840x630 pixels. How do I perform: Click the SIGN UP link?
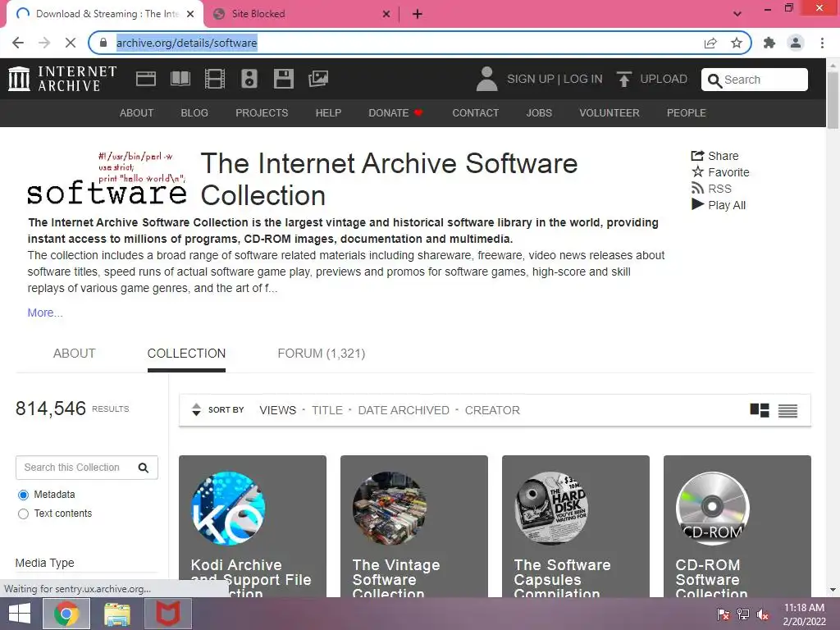tap(531, 80)
